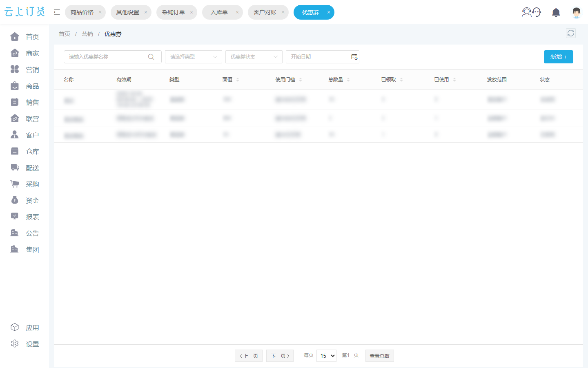Collapse the sidebar with hamburger icon
Screen dimensions: 588x368
coord(57,12)
